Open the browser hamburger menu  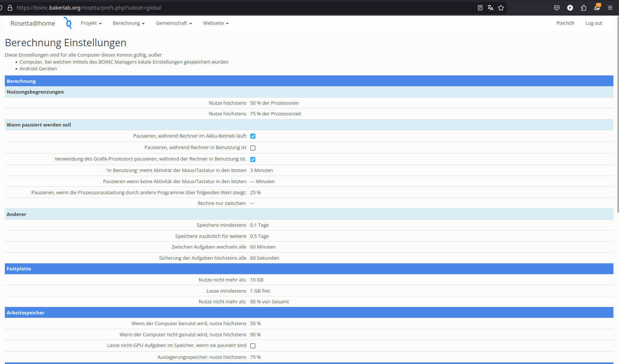point(610,8)
